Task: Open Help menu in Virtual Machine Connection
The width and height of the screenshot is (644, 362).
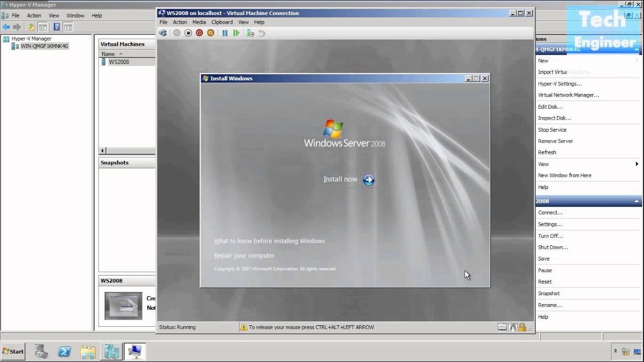Action: click(259, 22)
